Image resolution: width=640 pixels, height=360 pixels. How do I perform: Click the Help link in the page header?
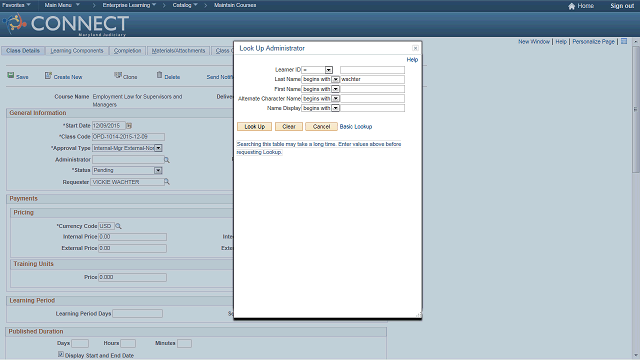pos(561,42)
